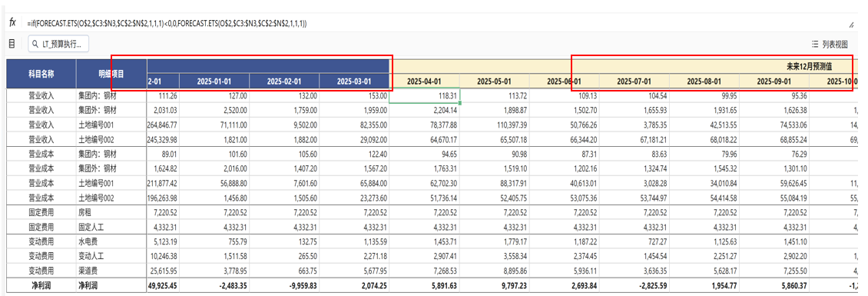This screenshot has width=868, height=296.
Task: Select cell 127.00 in 集团内 revenue row
Action: (214, 96)
